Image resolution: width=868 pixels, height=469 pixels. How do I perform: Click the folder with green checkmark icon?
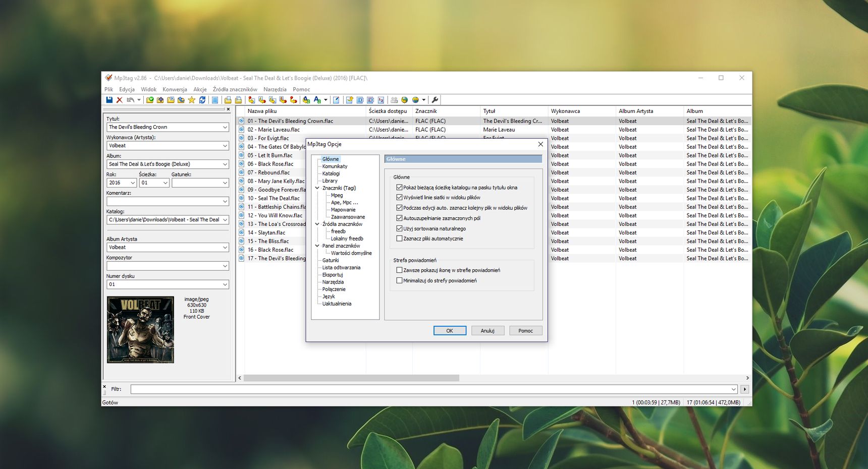pos(150,100)
